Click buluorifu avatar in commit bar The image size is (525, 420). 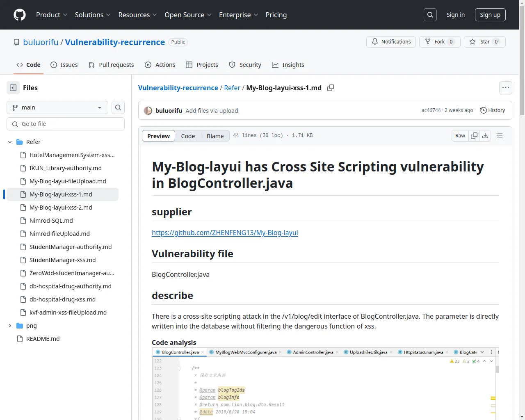[148, 111]
